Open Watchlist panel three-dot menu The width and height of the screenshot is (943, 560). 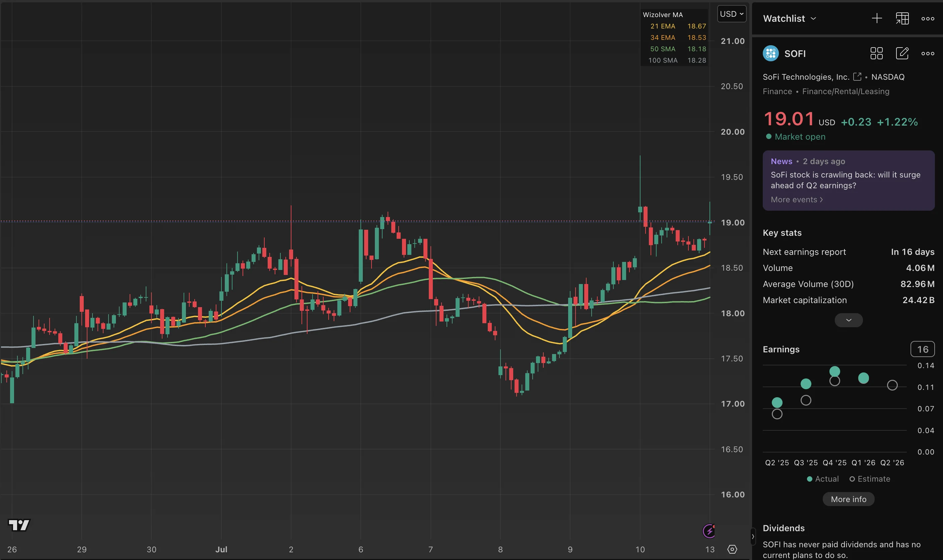pyautogui.click(x=928, y=18)
